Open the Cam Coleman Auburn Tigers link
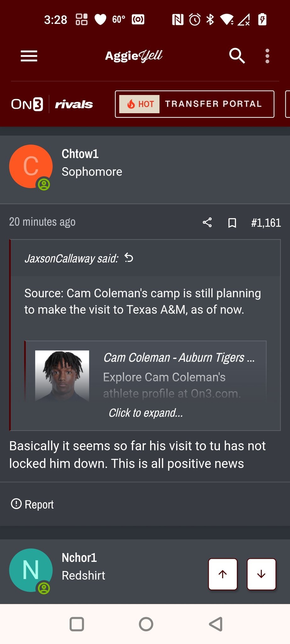Image resolution: width=290 pixels, height=644 pixels. coord(179,358)
